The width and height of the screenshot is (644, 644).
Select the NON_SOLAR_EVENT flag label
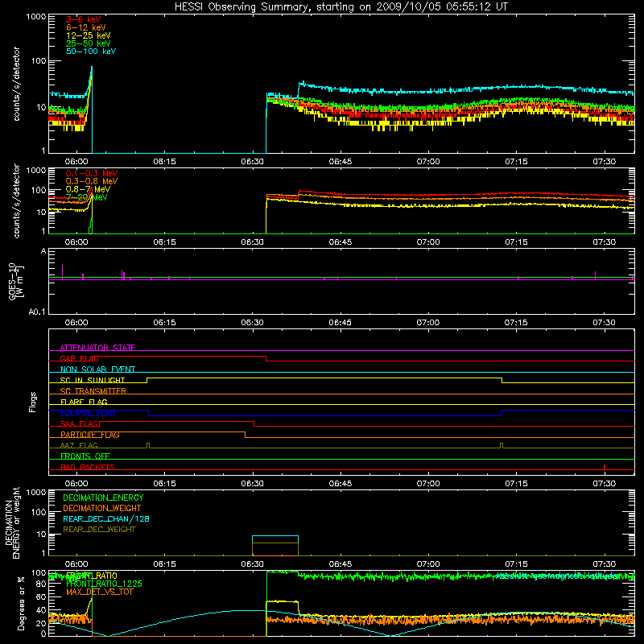(97, 369)
